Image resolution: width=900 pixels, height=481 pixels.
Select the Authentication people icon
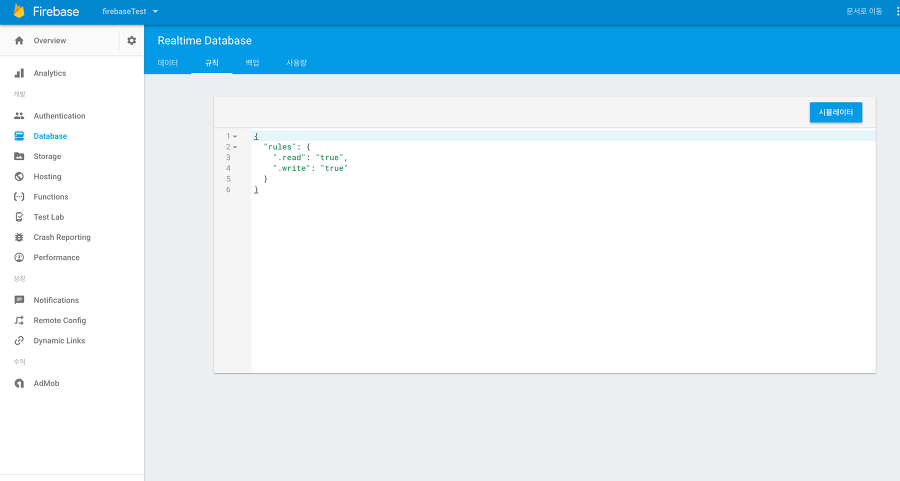(19, 115)
